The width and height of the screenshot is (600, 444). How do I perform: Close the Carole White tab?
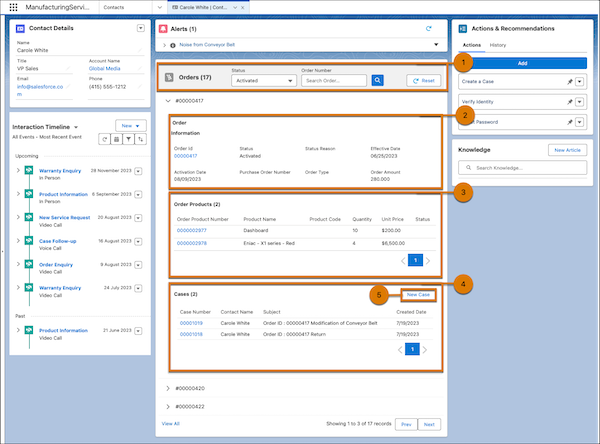click(x=243, y=7)
